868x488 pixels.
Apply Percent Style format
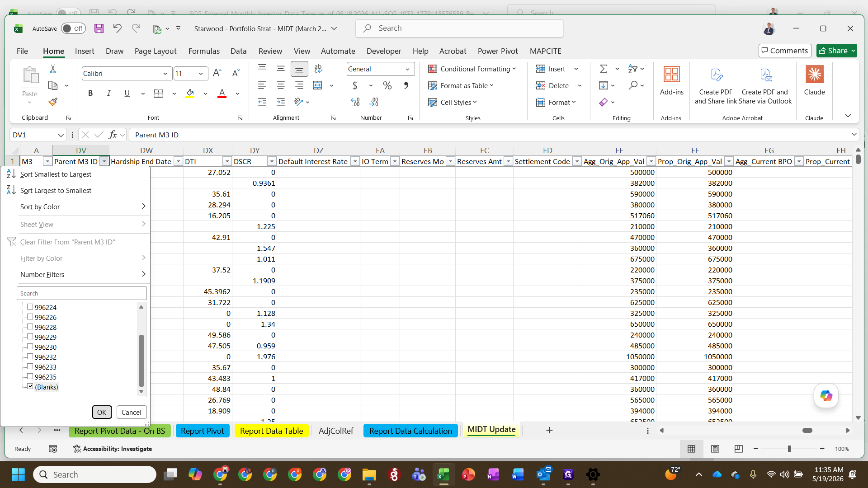click(387, 85)
